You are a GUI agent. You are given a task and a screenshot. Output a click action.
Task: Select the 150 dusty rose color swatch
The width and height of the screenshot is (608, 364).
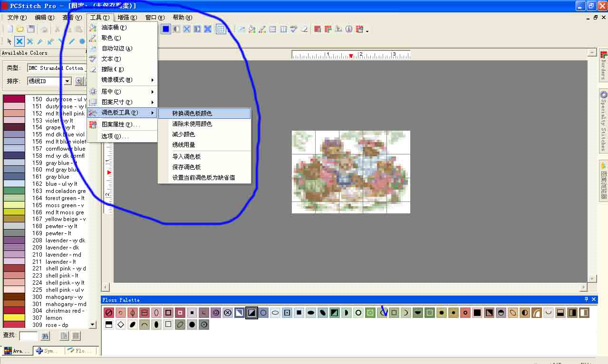pos(14,99)
